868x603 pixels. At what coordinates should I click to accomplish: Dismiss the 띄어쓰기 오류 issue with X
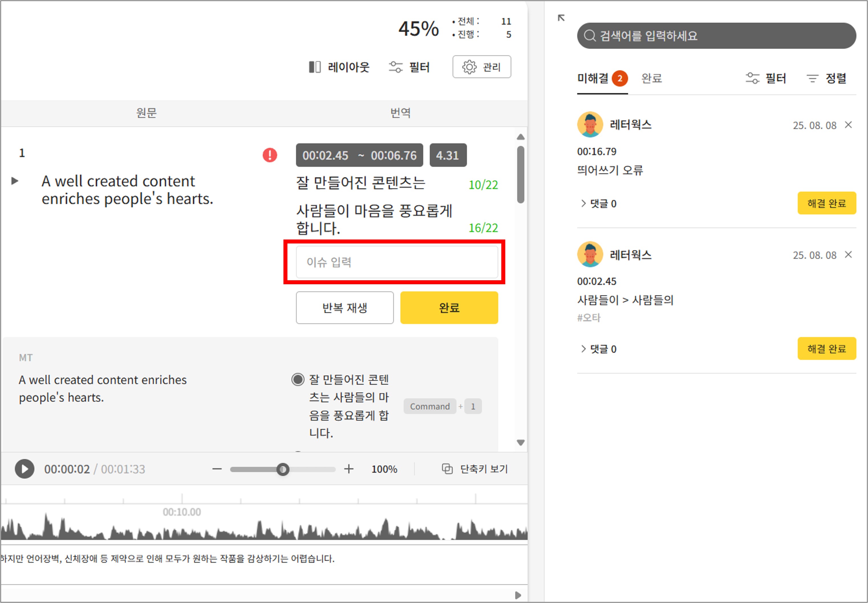point(848,125)
